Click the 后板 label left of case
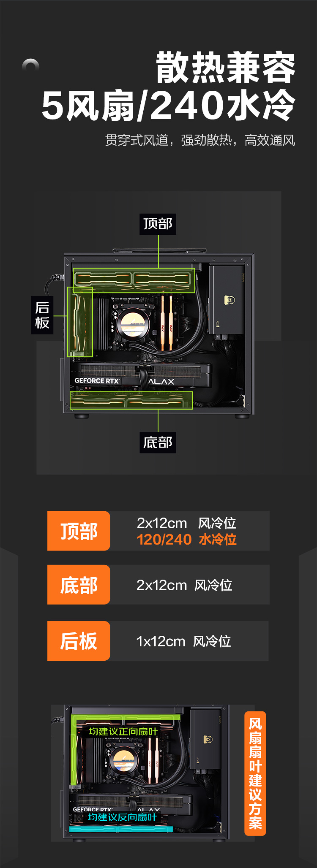The image size is (317, 868). [x=42, y=315]
